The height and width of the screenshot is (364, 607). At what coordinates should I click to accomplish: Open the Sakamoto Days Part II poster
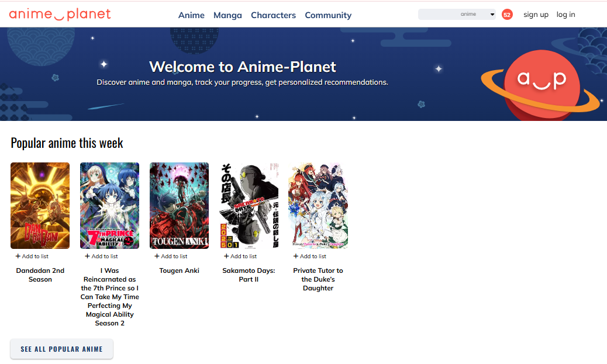point(249,206)
